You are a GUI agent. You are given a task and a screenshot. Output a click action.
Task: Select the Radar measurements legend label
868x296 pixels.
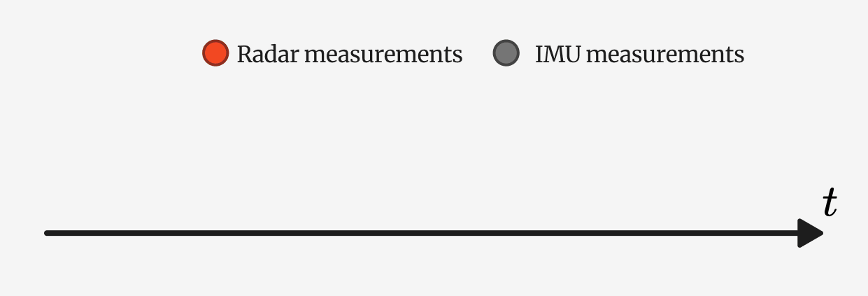click(x=350, y=54)
